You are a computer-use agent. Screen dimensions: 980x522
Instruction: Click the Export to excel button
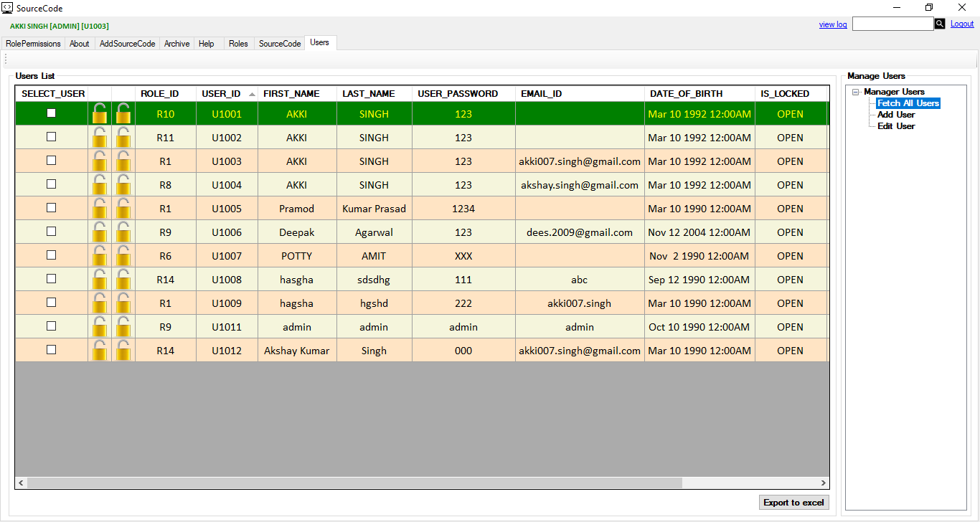tap(793, 503)
